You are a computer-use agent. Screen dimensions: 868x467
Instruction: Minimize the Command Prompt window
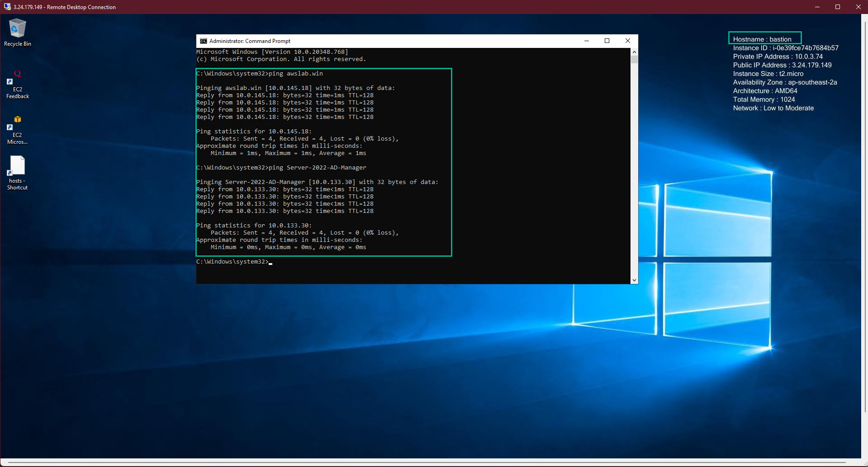tap(587, 41)
